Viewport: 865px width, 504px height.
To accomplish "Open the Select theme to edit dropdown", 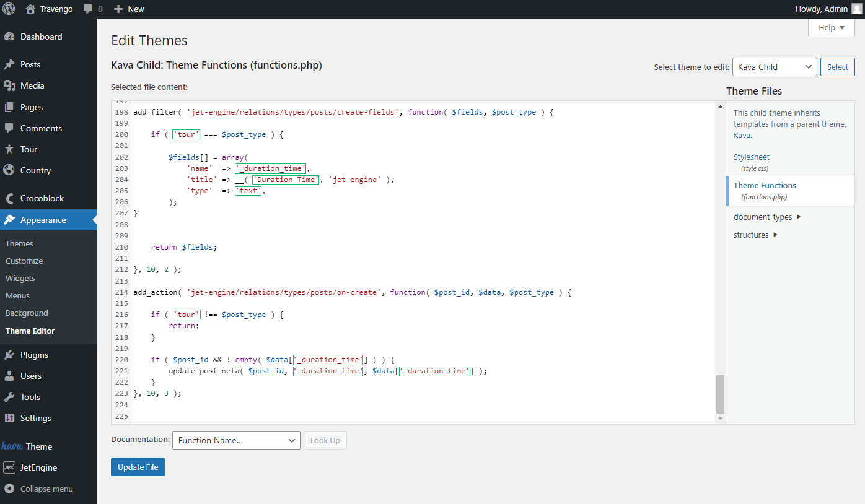I will point(775,67).
